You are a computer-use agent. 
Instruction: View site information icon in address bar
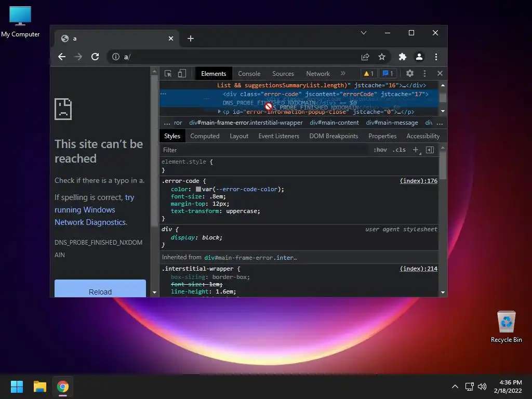coord(116,57)
